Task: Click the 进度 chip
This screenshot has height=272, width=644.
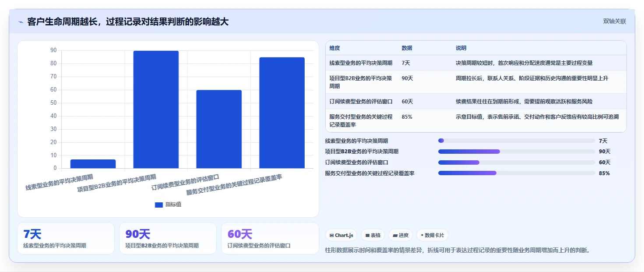Action: pos(400,235)
